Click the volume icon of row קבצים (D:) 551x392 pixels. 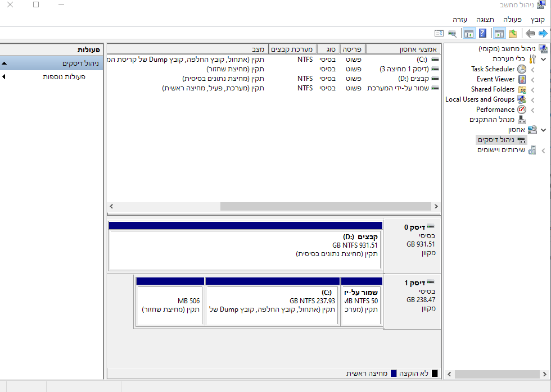click(x=435, y=78)
